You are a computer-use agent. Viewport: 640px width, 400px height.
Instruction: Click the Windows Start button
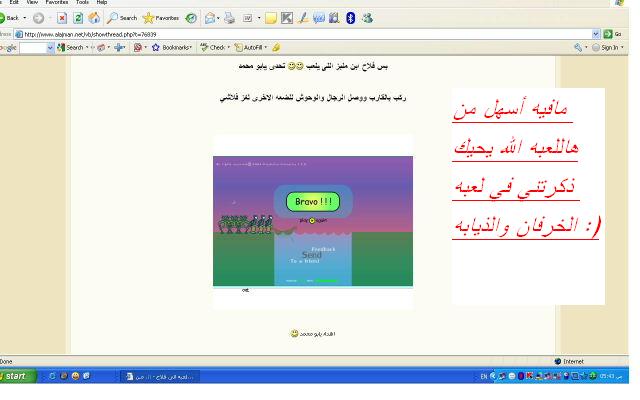coord(15,376)
